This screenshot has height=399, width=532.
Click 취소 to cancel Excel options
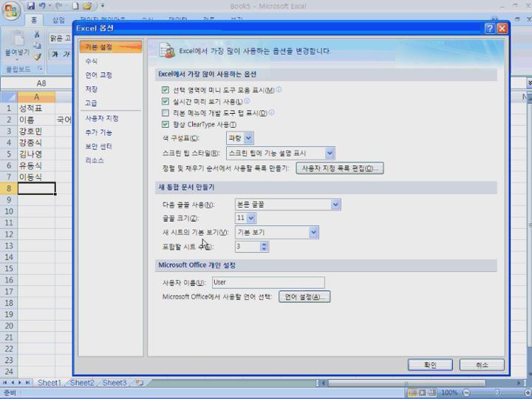tap(482, 365)
